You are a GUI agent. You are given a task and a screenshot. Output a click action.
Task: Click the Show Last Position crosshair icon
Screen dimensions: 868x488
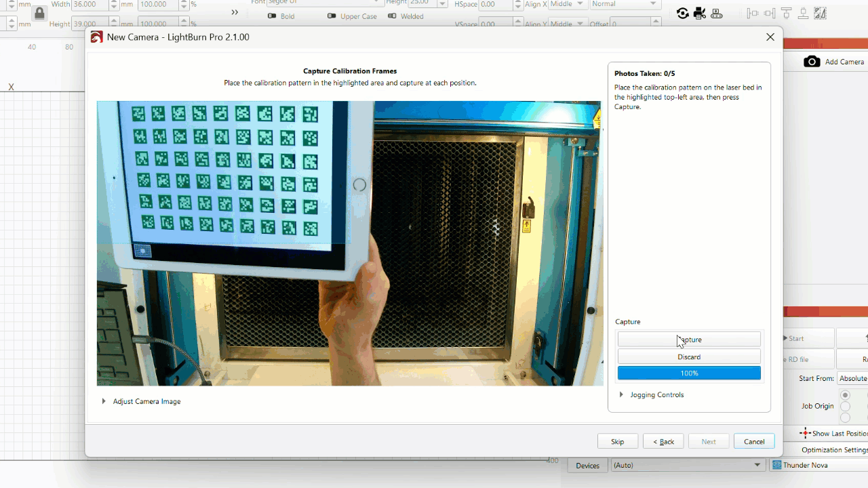click(806, 433)
